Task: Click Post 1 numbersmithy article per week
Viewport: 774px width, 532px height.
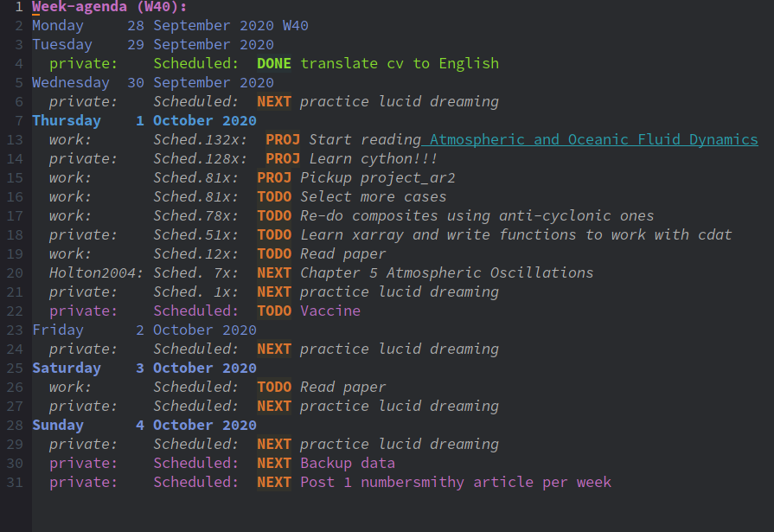Action: (x=456, y=482)
